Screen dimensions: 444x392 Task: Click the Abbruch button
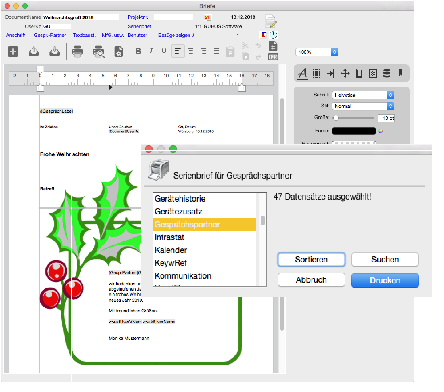311,280
